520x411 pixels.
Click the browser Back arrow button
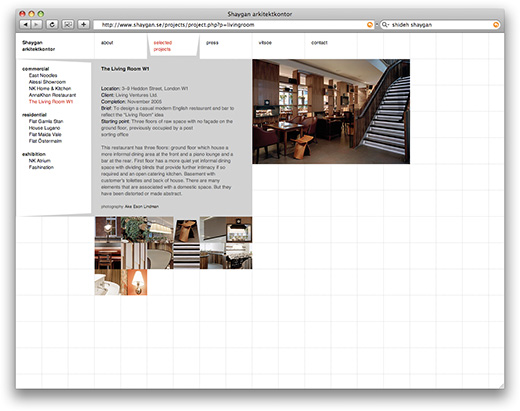25,24
